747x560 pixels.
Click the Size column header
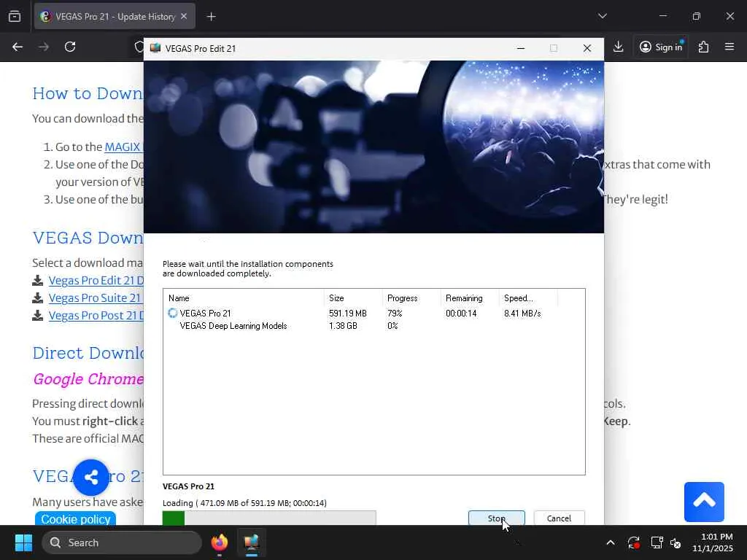[353, 298]
